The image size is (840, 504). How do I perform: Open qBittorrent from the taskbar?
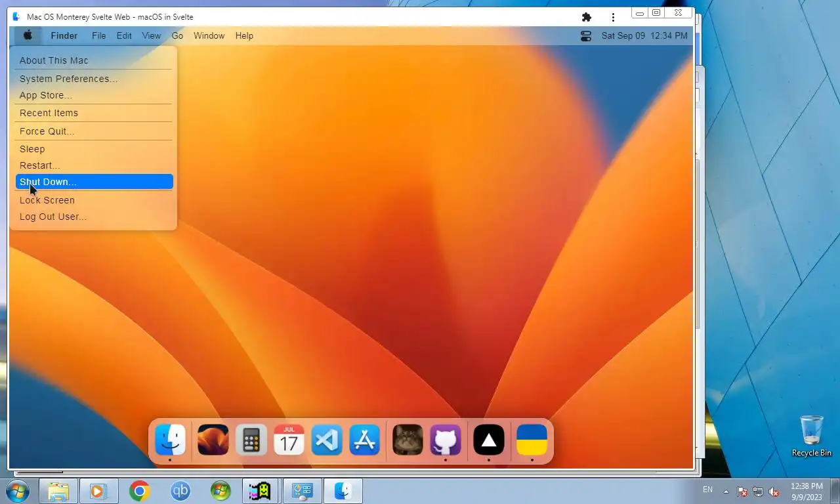tap(180, 491)
